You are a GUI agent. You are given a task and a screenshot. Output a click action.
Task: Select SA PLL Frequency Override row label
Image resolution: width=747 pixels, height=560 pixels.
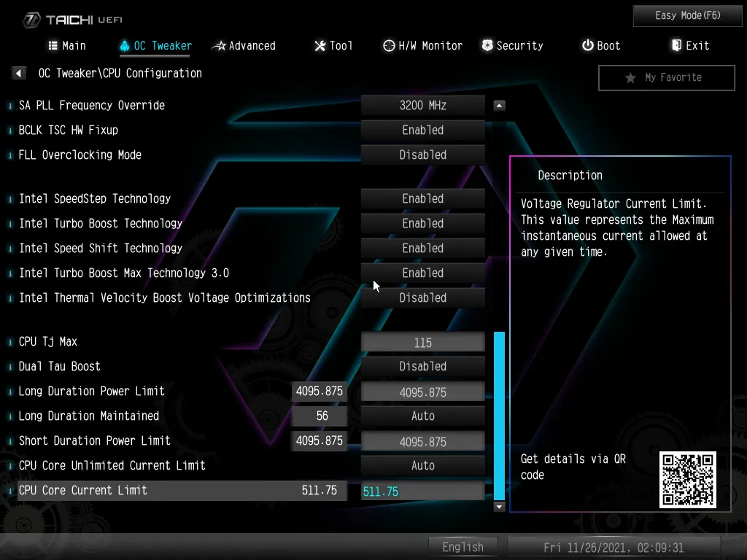92,105
